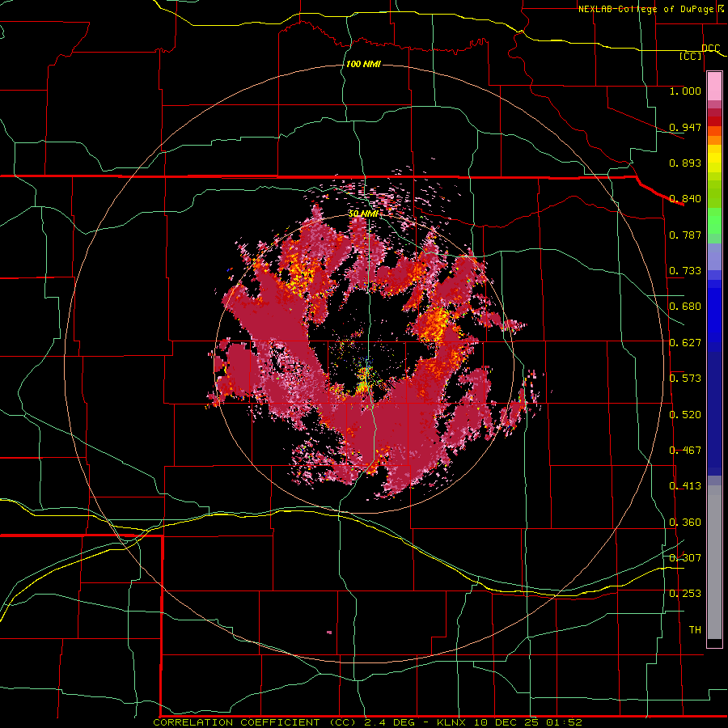
Task: Select the 0.573 legend value
Action: 685,379
